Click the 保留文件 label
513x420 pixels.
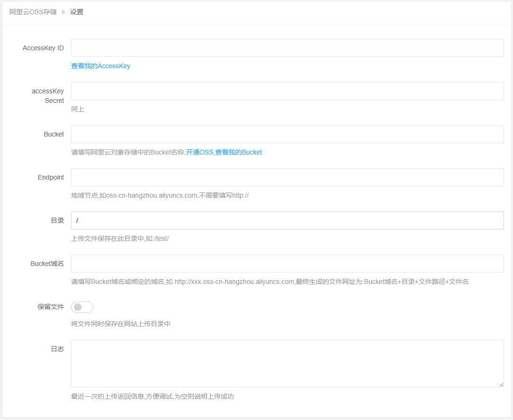point(51,307)
